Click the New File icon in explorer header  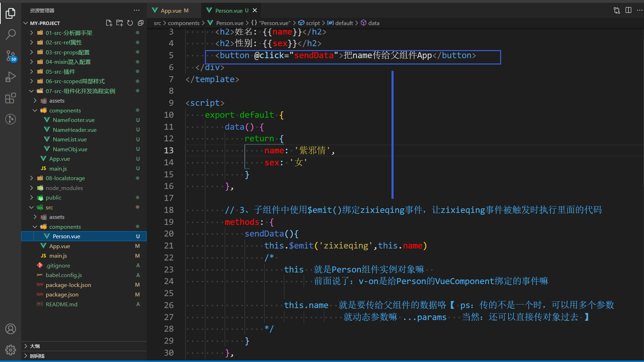pyautogui.click(x=109, y=23)
